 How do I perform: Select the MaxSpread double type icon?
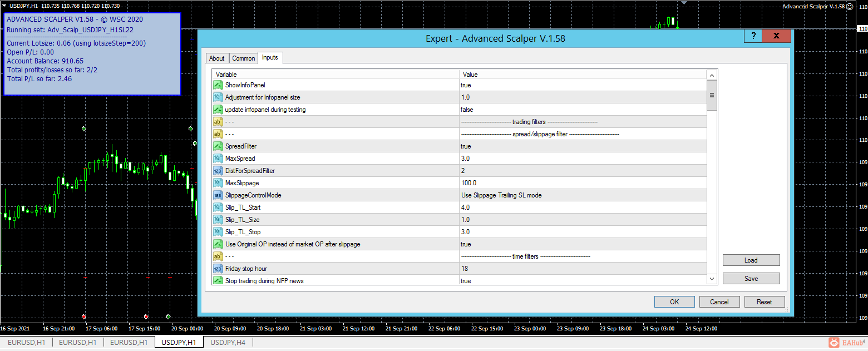[x=218, y=159]
